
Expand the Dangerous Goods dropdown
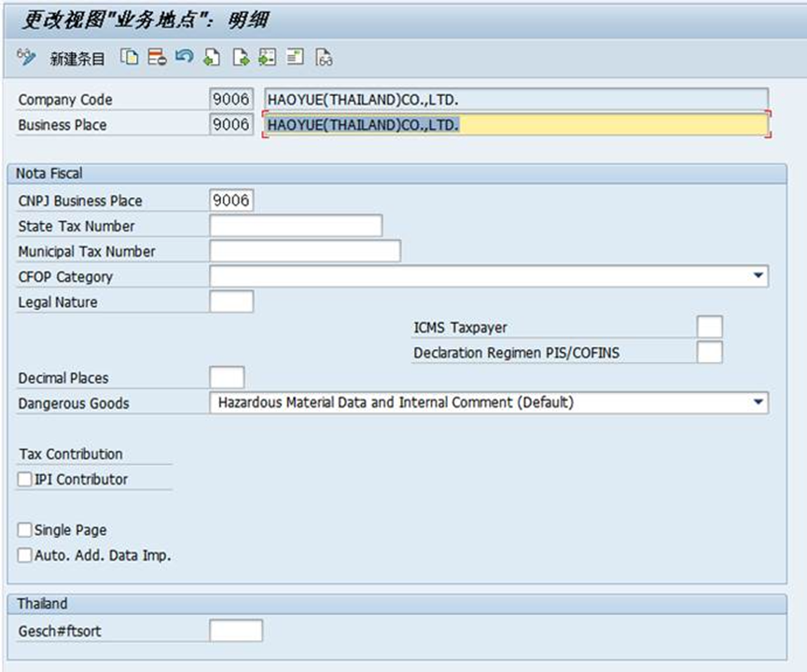(x=758, y=402)
